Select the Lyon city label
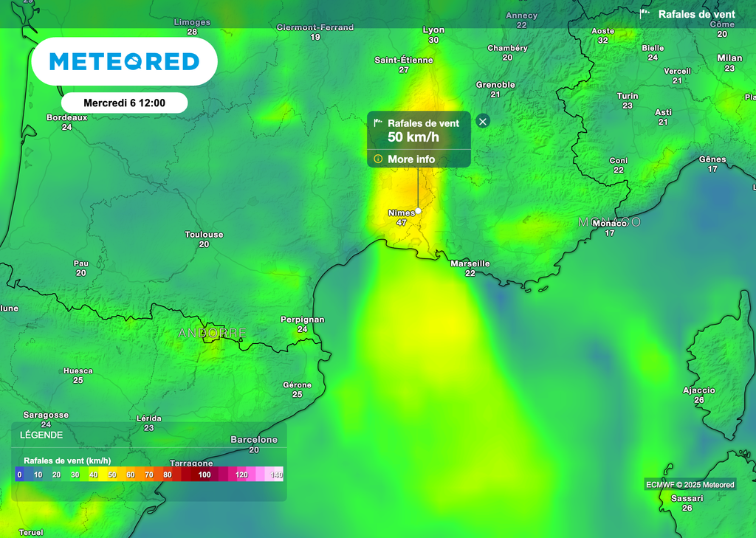This screenshot has width=756, height=538. (433, 30)
